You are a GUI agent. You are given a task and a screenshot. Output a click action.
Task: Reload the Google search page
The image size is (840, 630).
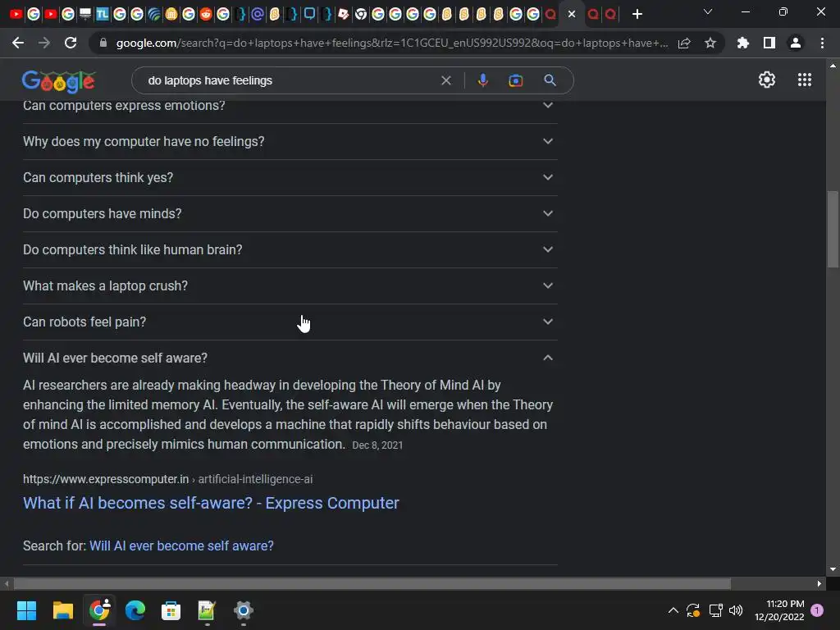coord(71,43)
